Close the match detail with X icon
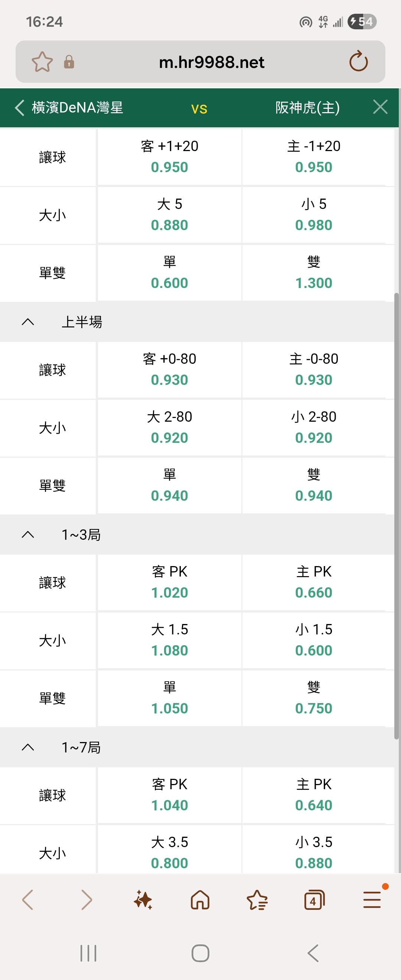Viewport: 401px width, 980px height. 380,107
